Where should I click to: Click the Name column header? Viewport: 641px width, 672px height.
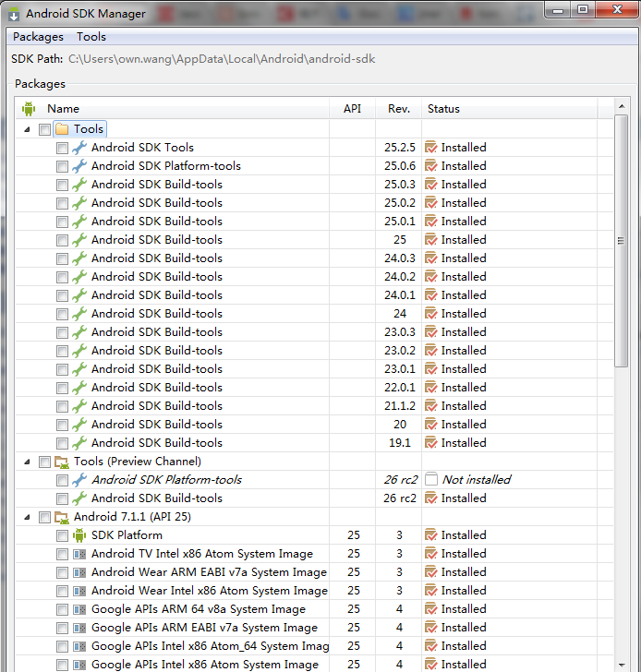172,108
